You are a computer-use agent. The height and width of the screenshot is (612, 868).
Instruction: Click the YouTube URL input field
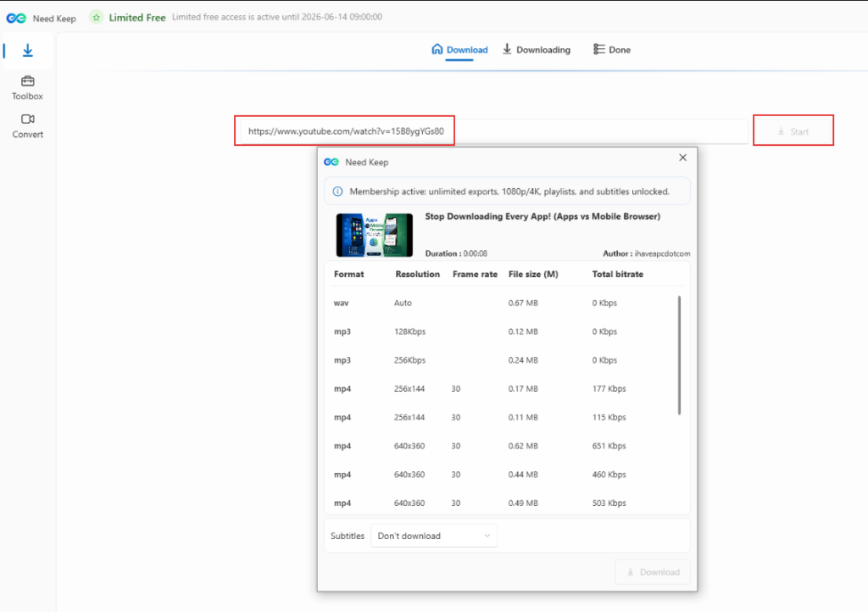point(494,131)
